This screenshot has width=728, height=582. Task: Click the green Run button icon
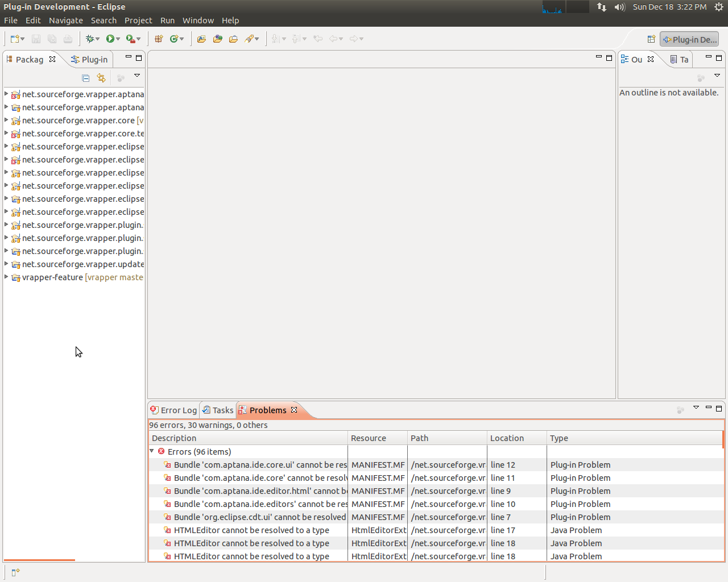tap(110, 39)
